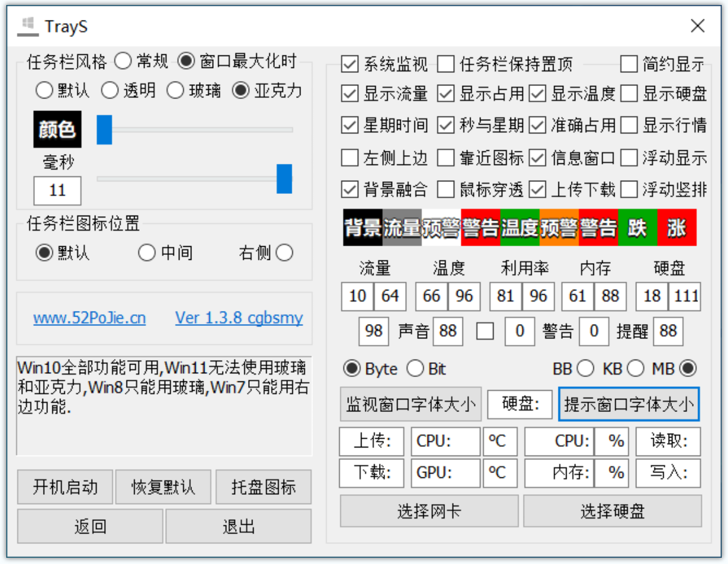Click the 开机启动 button
The image size is (728, 564).
(x=65, y=487)
